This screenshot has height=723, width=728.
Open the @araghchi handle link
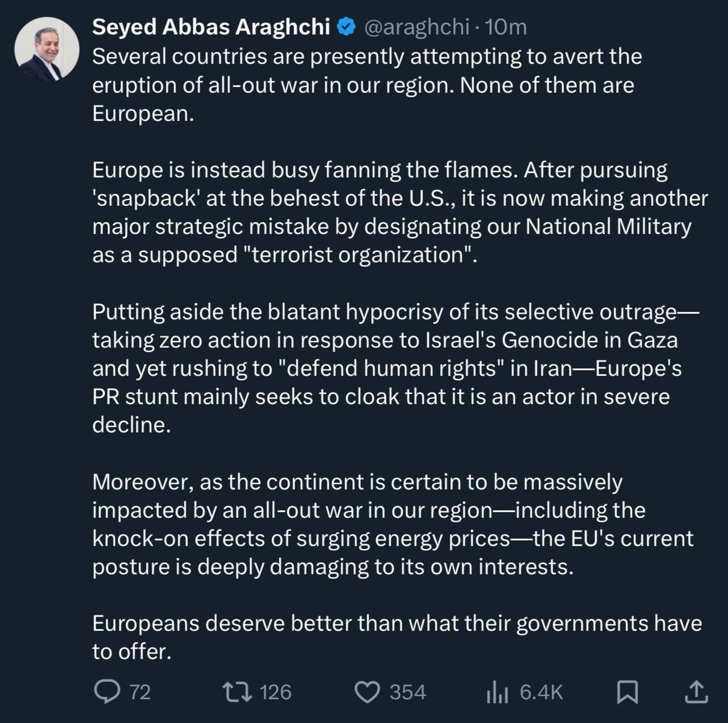(416, 27)
